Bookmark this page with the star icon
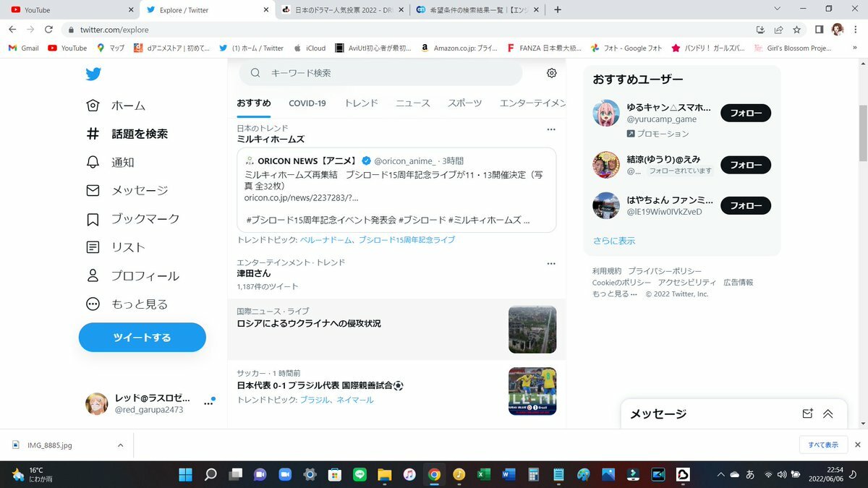This screenshot has height=488, width=868. pos(796,30)
